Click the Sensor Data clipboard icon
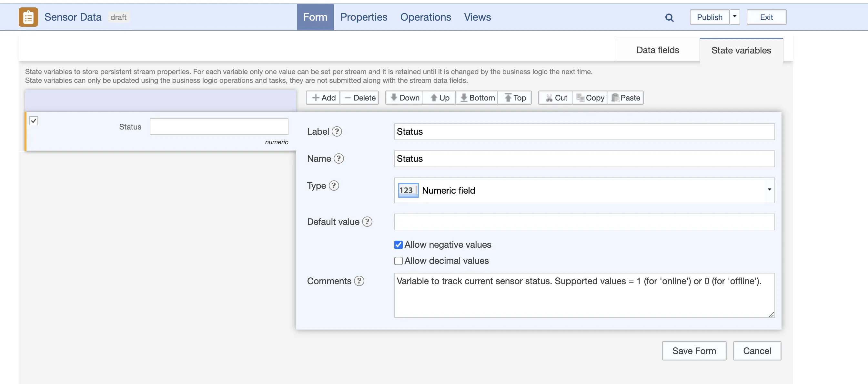 [x=28, y=17]
